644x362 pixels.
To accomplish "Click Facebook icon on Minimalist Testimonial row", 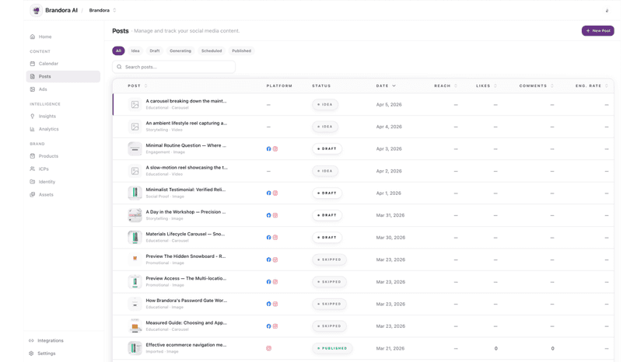I will [268, 193].
